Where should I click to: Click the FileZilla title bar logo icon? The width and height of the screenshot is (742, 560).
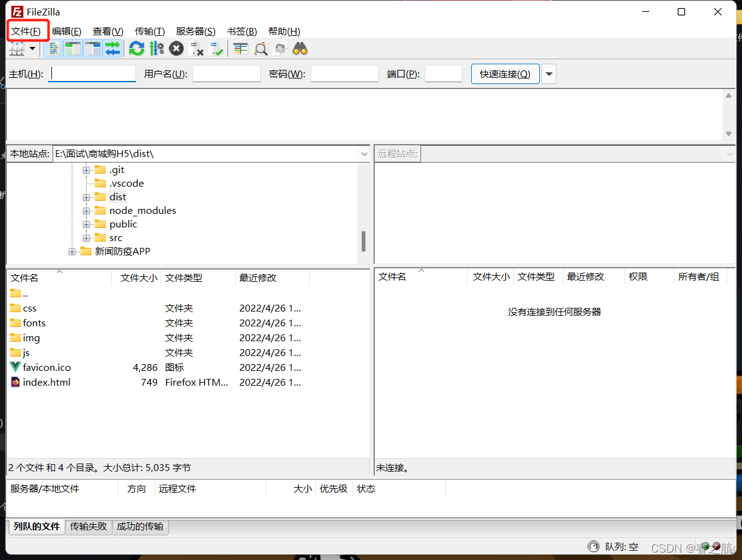tap(17, 12)
